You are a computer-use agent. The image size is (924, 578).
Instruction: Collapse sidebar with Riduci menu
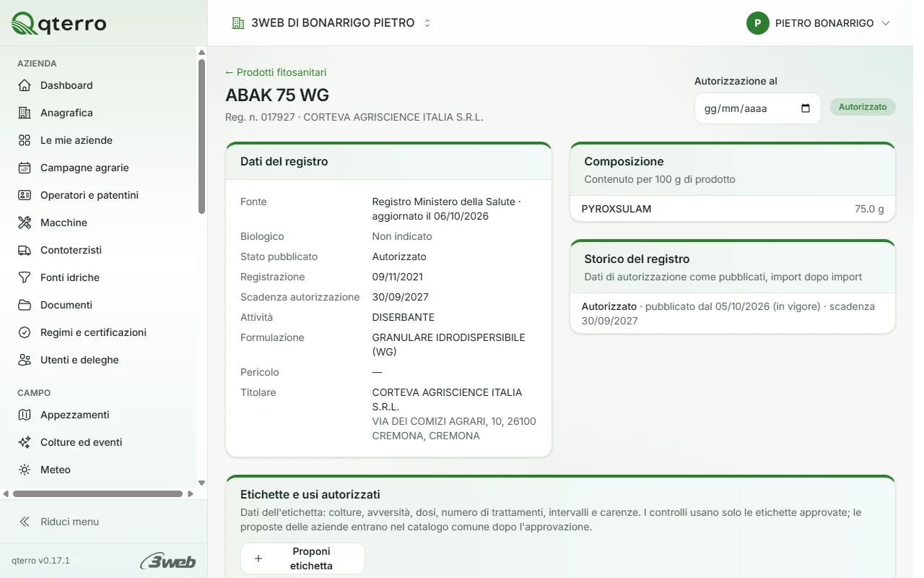point(59,522)
